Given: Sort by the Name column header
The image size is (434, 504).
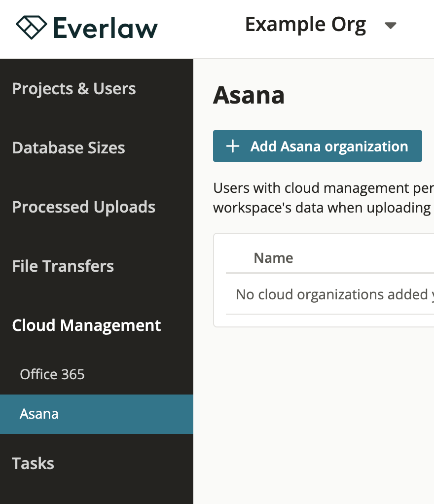Looking at the screenshot, I should point(273,258).
